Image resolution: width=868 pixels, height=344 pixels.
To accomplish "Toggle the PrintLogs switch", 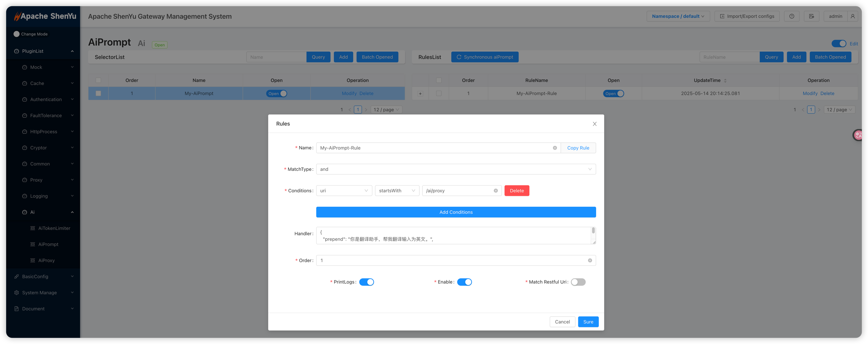I will point(366,282).
